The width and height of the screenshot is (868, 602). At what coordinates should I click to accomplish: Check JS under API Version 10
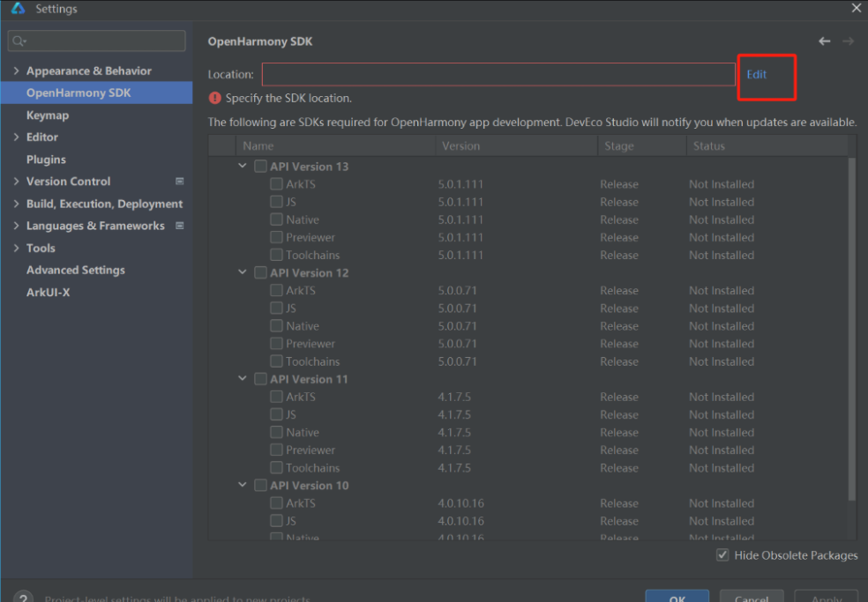click(x=276, y=521)
